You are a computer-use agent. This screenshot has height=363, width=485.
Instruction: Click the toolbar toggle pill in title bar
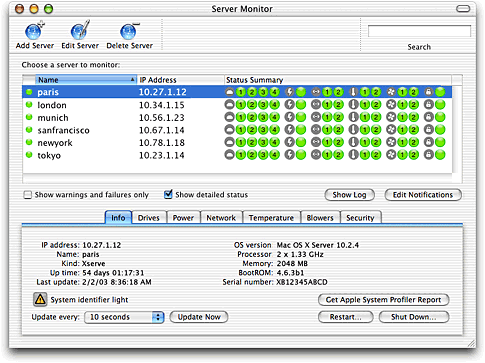463,9
